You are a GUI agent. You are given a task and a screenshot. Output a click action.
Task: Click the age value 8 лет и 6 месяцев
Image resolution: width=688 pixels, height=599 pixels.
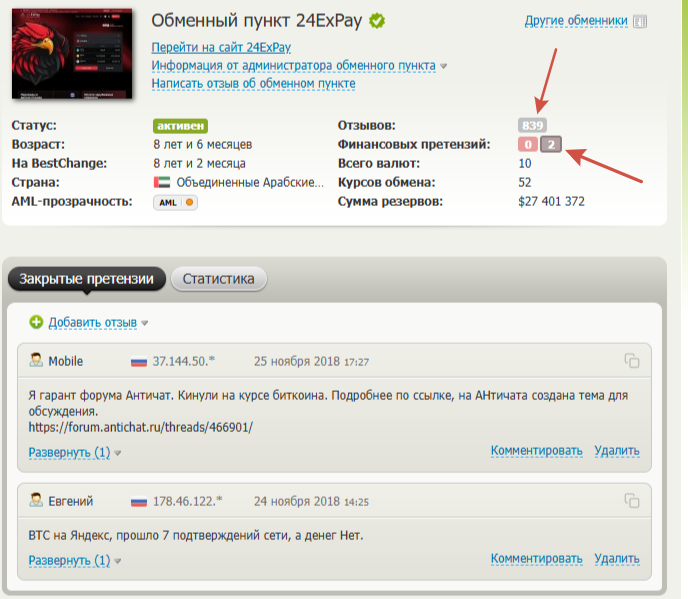203,144
